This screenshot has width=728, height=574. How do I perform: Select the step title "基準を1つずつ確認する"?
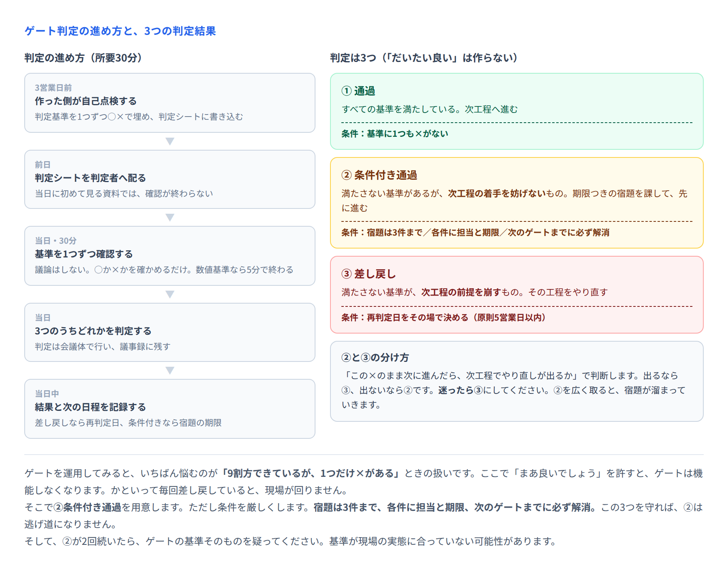[84, 254]
